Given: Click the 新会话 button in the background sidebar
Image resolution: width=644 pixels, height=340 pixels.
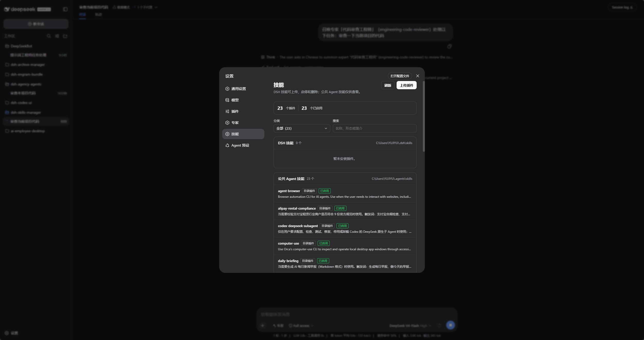Looking at the screenshot, I should [36, 24].
